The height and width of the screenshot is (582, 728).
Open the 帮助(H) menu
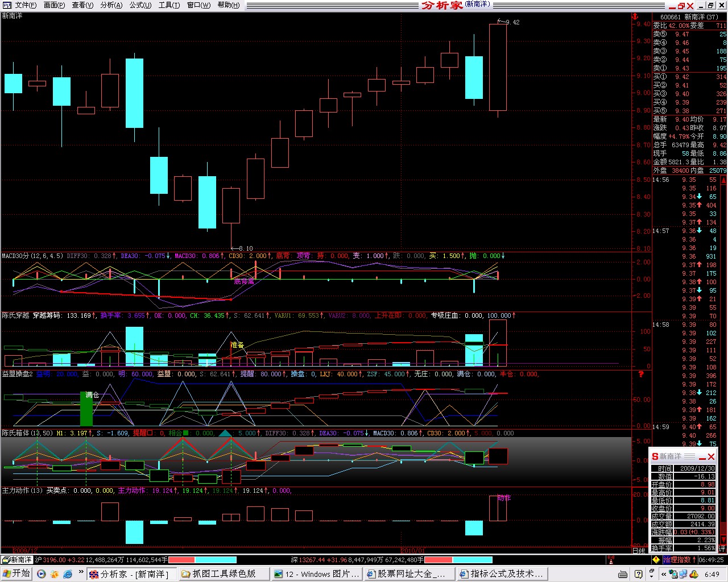click(x=228, y=5)
